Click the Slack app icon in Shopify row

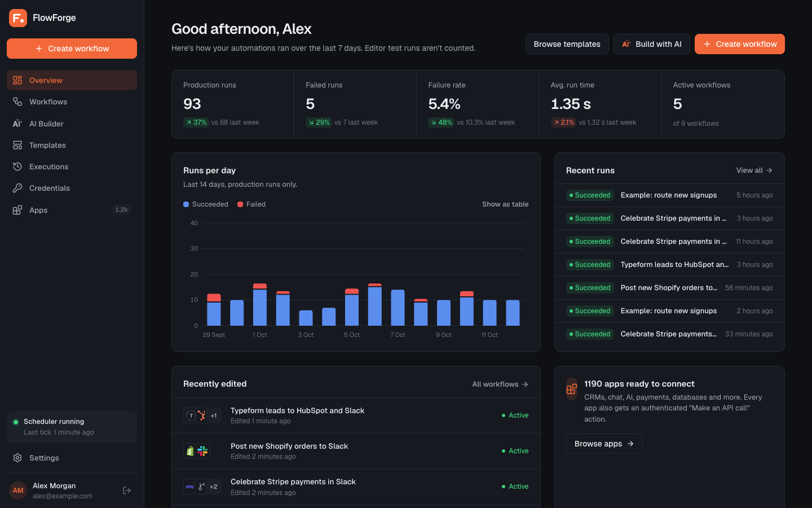(x=202, y=451)
